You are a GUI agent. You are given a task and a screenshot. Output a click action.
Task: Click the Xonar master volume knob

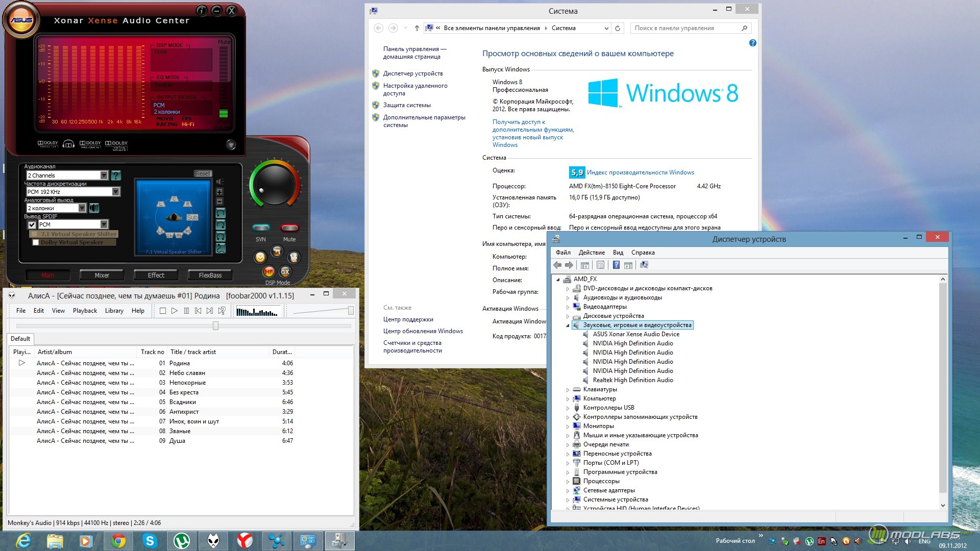274,185
